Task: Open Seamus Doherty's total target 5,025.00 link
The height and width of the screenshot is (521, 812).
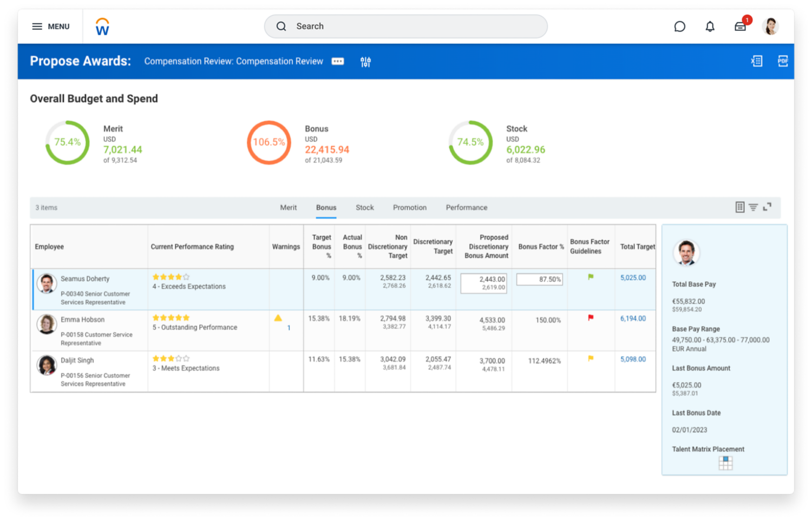Action: 633,278
